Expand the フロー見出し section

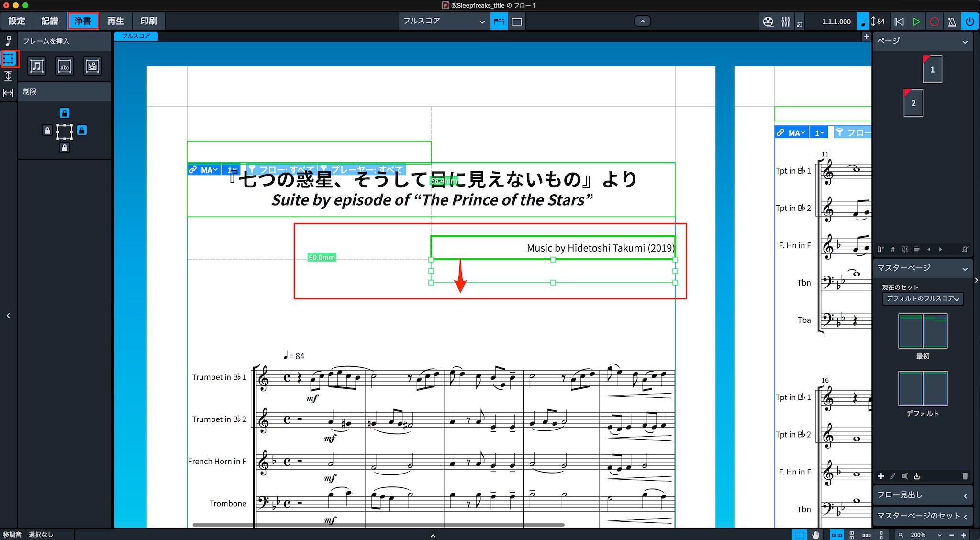(x=923, y=495)
